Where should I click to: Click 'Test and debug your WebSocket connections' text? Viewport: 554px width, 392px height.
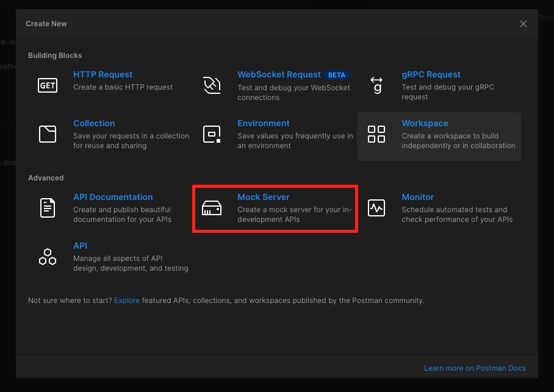[x=293, y=93]
